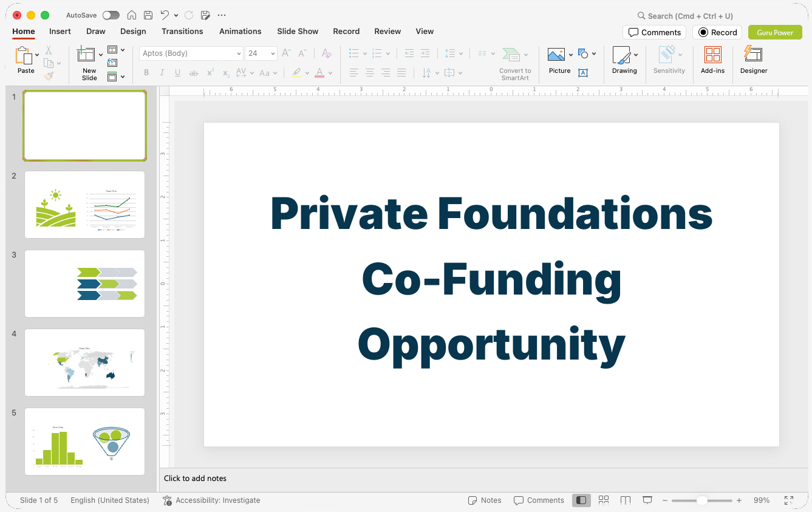
Task: Click the Cut scissors icon
Action: coord(49,50)
